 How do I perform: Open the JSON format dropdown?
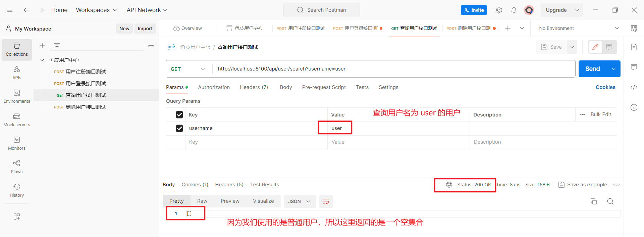coord(300,201)
